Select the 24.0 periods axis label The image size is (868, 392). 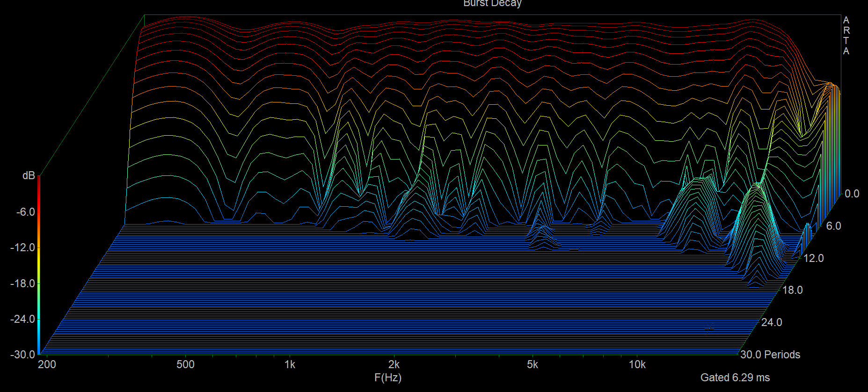pyautogui.click(x=772, y=322)
